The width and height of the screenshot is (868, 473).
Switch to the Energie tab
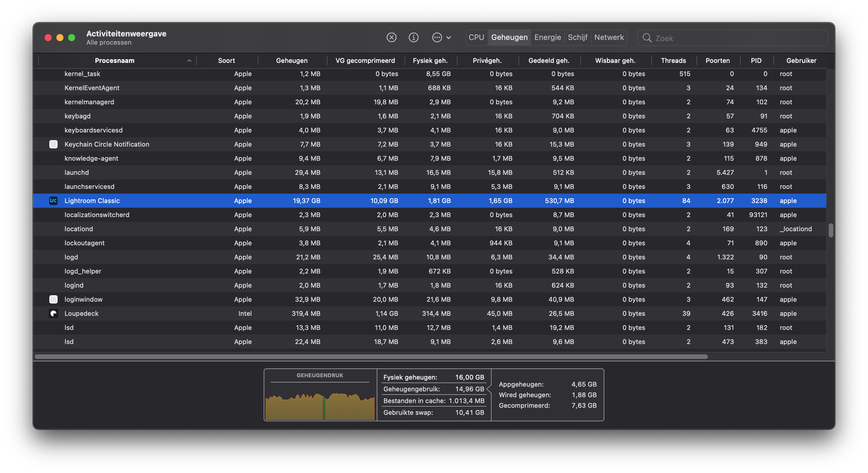click(x=547, y=37)
